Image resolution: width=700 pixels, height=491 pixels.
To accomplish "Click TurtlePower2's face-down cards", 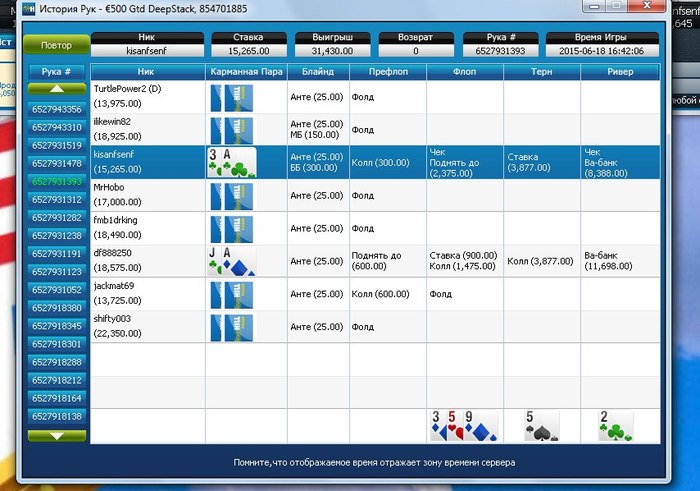I will point(232,98).
